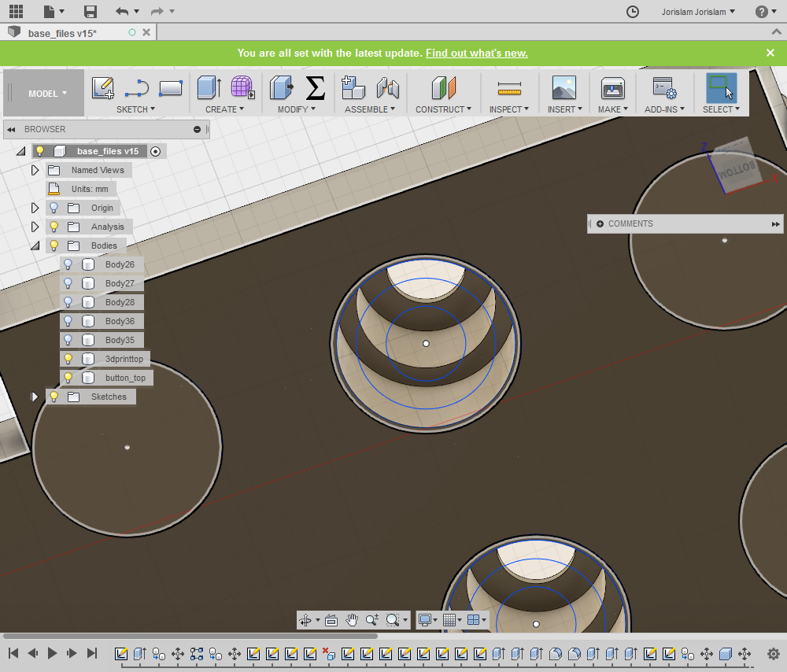This screenshot has width=787, height=672.
Task: Expand the Analysis folder arrow
Action: (x=35, y=227)
